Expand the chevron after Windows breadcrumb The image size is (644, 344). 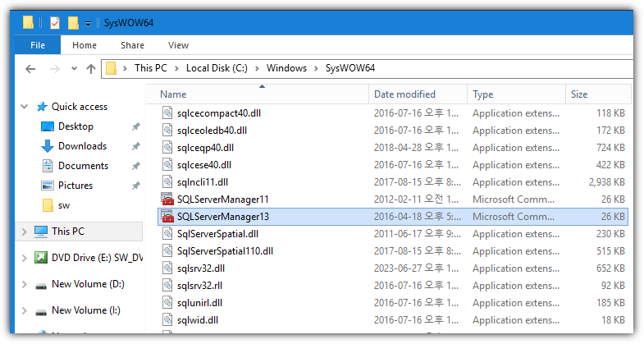[316, 68]
